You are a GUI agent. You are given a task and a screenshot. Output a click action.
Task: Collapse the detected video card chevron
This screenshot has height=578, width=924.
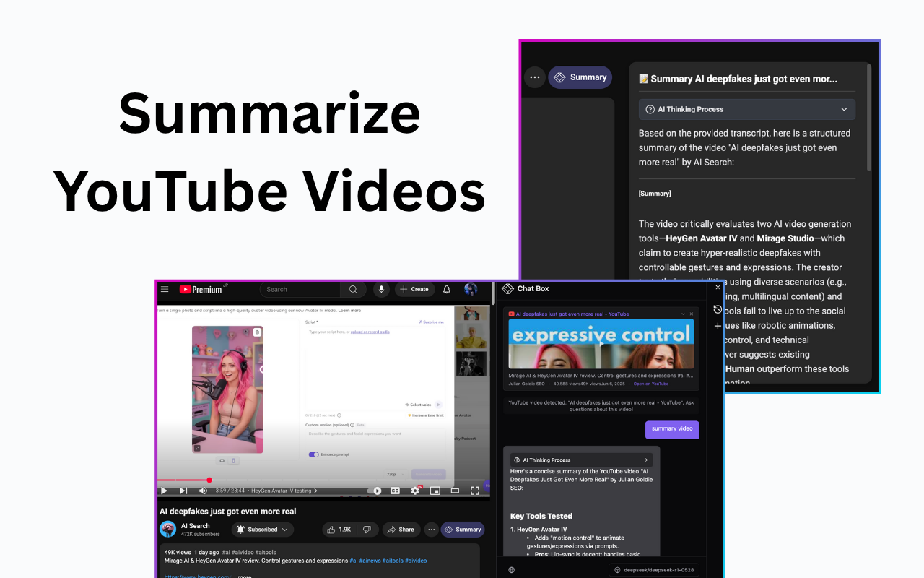pyautogui.click(x=683, y=314)
